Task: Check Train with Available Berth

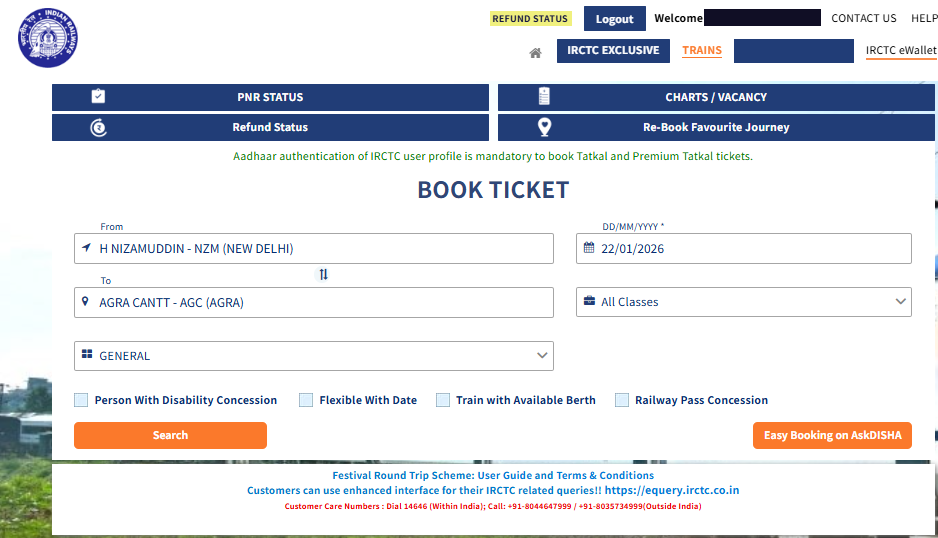Action: [443, 400]
